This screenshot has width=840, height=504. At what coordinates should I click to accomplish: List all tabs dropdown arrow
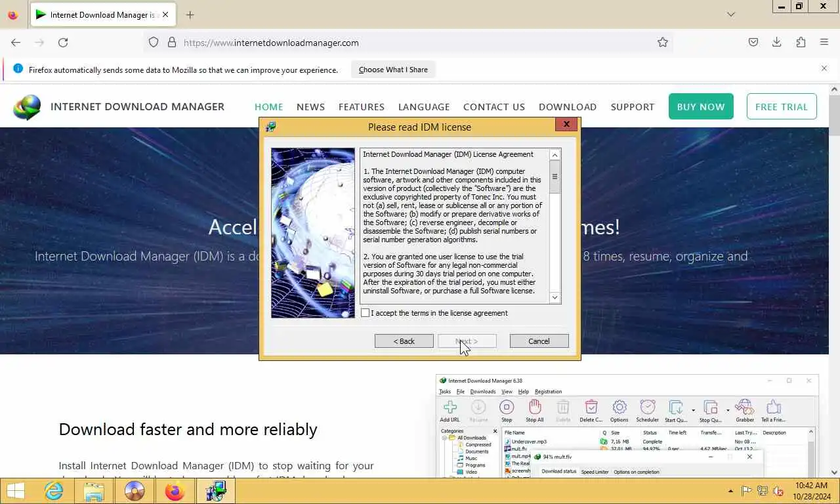(x=731, y=14)
